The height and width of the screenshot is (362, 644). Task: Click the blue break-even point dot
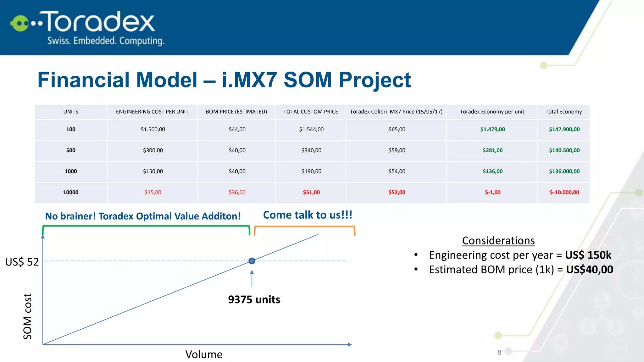[252, 261]
